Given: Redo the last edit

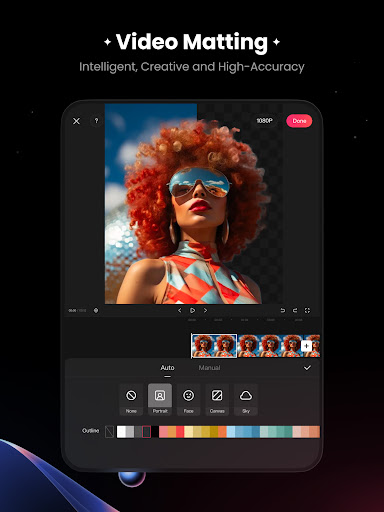Looking at the screenshot, I should coord(295,310).
